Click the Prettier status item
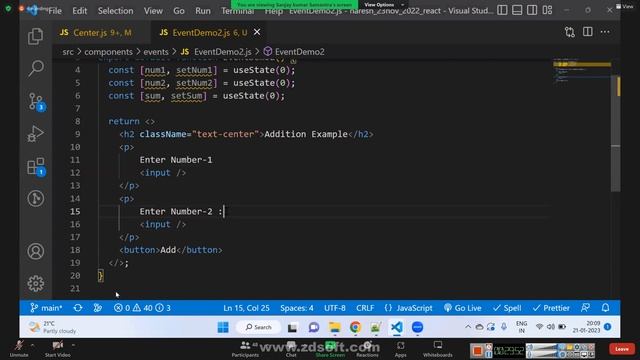640x360 pixels. pos(551,308)
